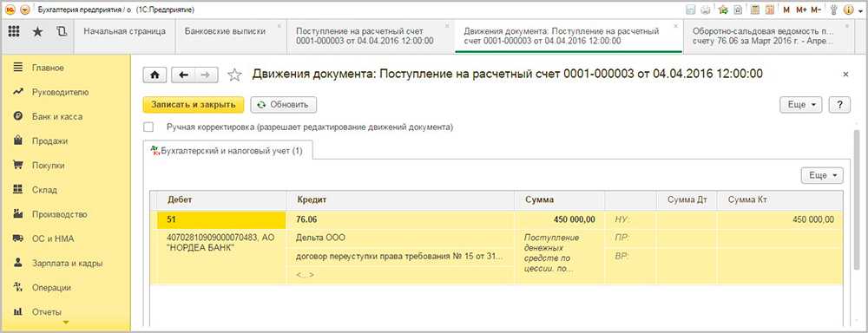This screenshot has height=333, width=868.
Task: Select the credit account 76.06 cell
Action: click(x=401, y=219)
